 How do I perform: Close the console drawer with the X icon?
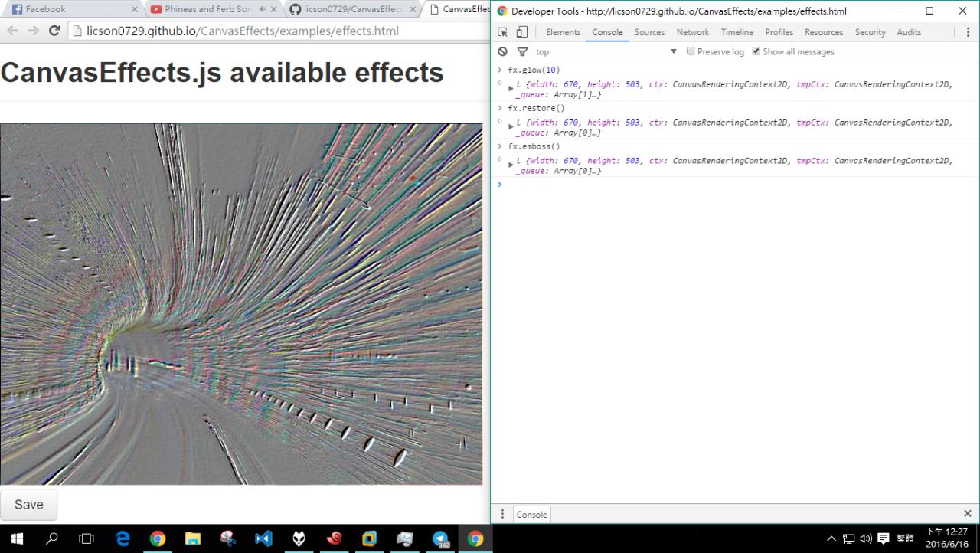pyautogui.click(x=967, y=514)
